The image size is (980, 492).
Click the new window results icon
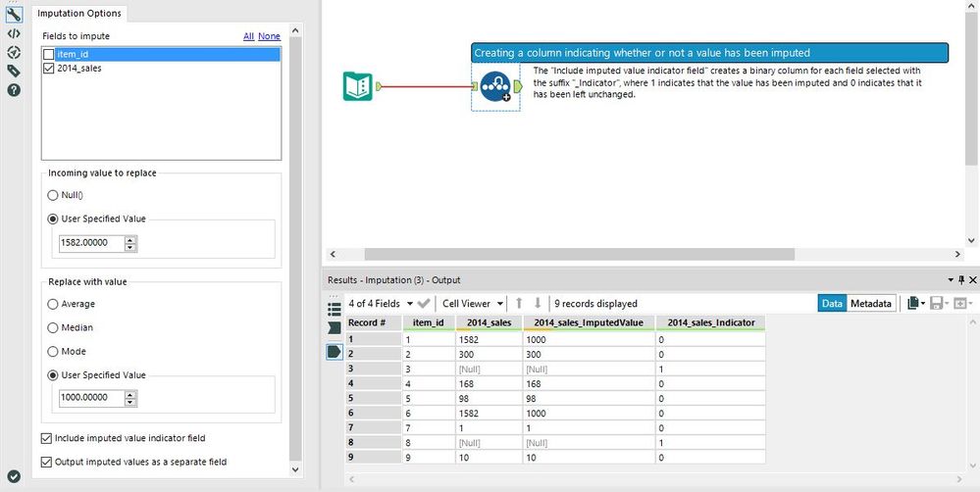pyautogui.click(x=959, y=304)
